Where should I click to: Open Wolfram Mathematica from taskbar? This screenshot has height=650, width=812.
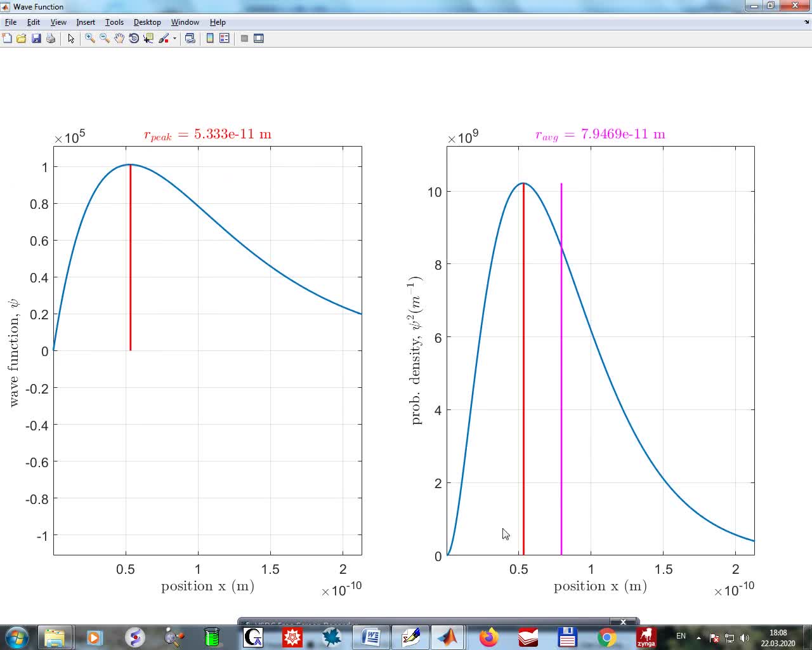pyautogui.click(x=292, y=637)
